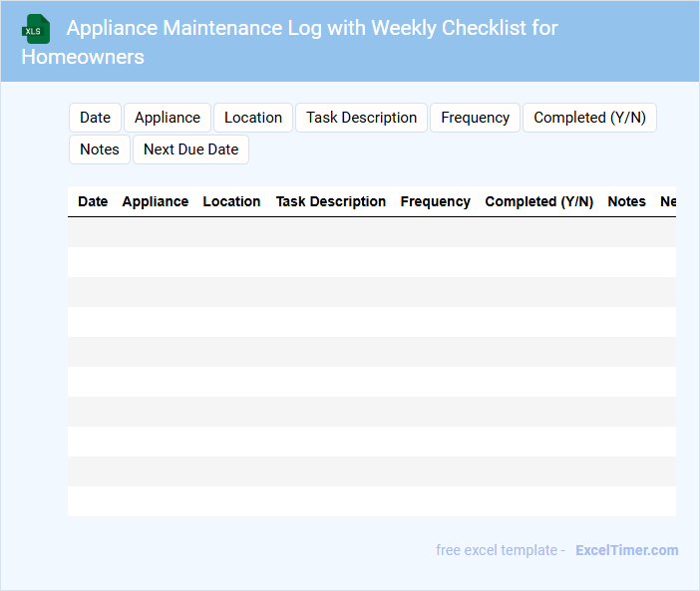Select the Notes tag button
Viewport: 700px width, 591px height.
click(x=100, y=149)
